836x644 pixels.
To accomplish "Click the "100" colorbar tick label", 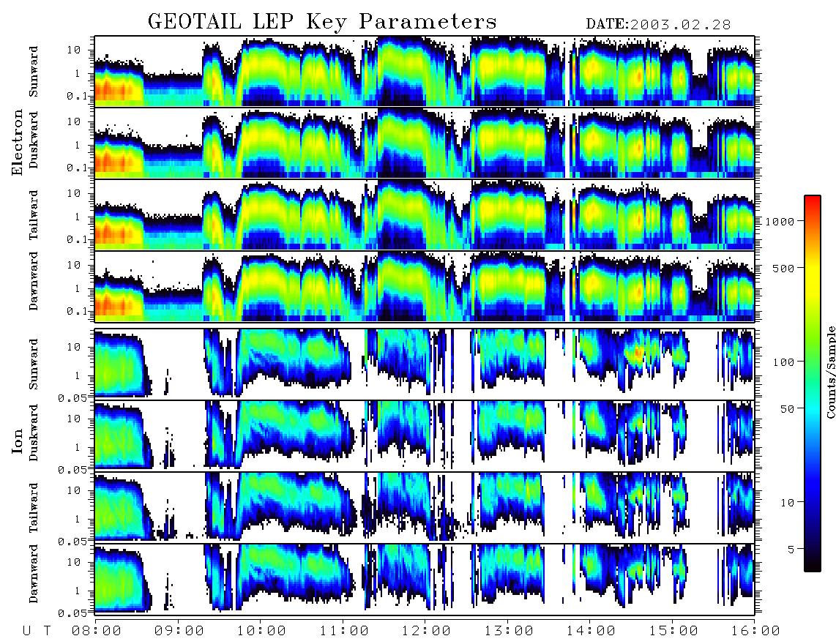I will coord(783,362).
